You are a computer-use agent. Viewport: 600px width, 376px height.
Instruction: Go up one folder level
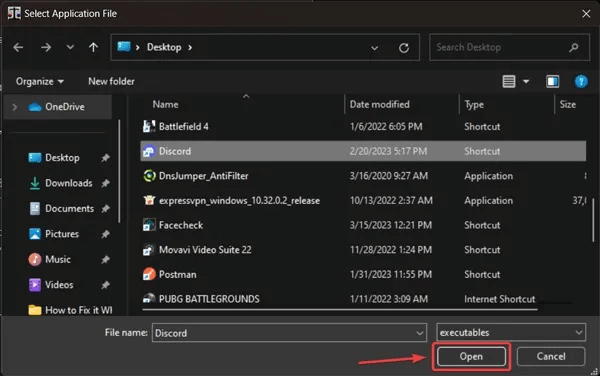93,47
